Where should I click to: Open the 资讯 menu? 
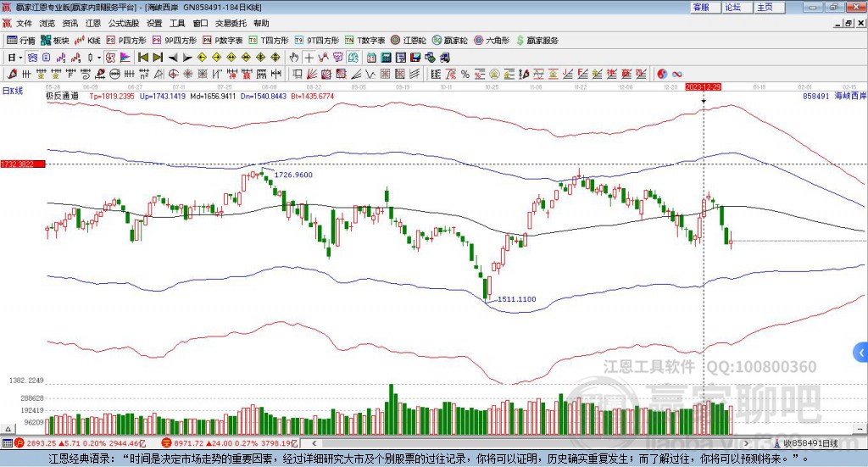point(70,23)
